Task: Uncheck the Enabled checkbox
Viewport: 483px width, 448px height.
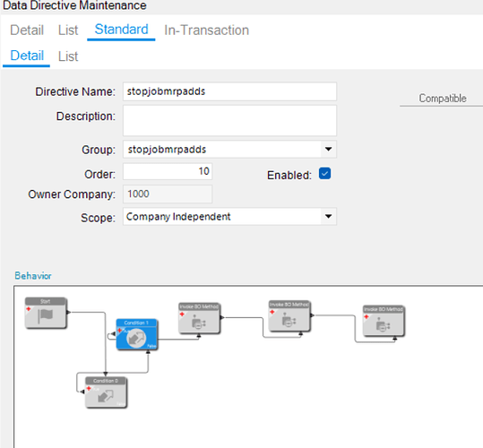Action: click(x=324, y=174)
